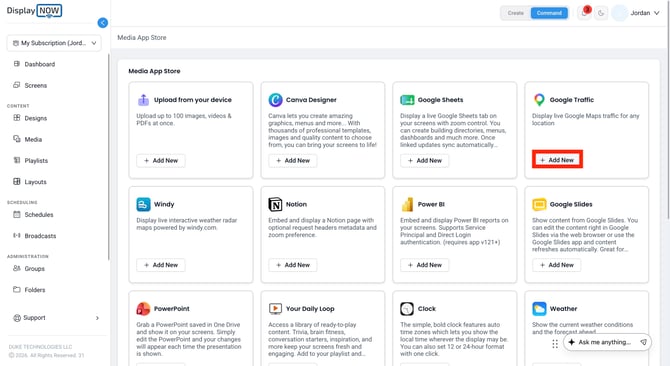Click the Power BI card title
The height and width of the screenshot is (366, 670).
pos(431,205)
